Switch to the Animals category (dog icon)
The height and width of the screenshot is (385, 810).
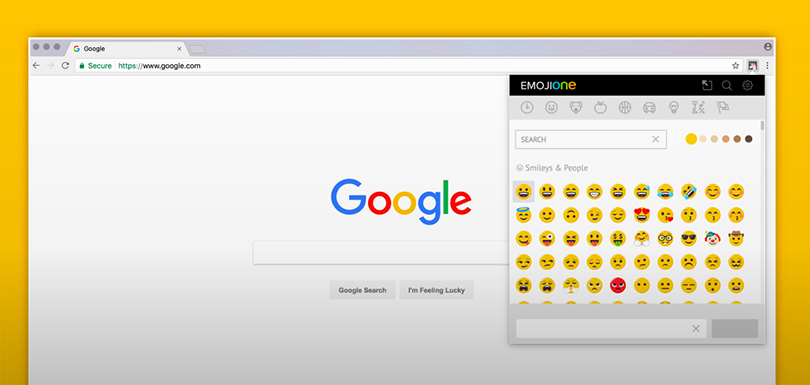[575, 107]
